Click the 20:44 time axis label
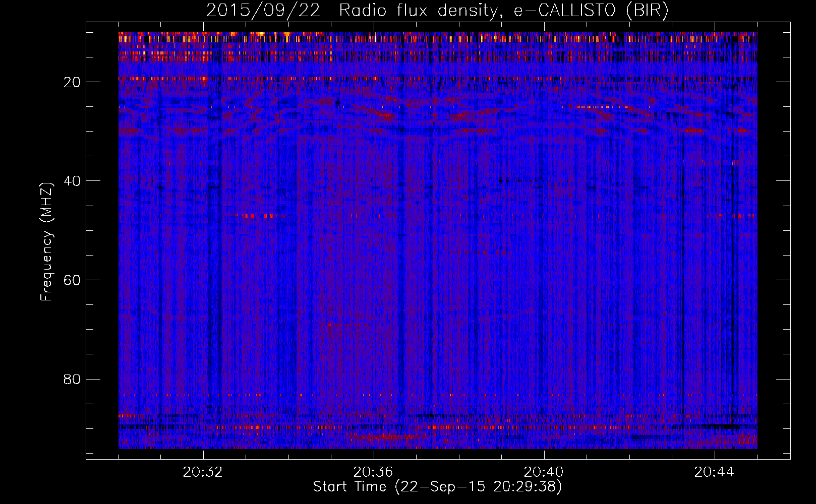Image resolution: width=816 pixels, height=504 pixels. 714,472
